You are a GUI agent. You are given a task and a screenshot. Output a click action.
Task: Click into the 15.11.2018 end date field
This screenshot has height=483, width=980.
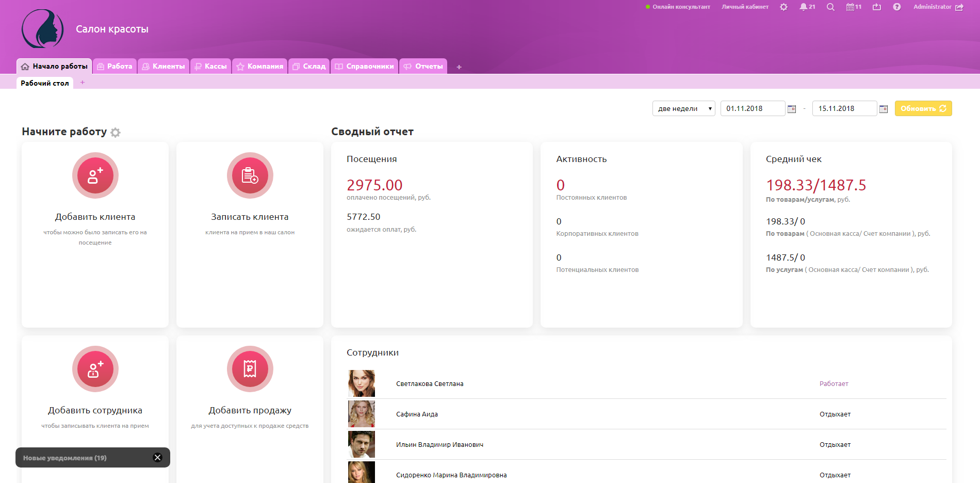844,108
